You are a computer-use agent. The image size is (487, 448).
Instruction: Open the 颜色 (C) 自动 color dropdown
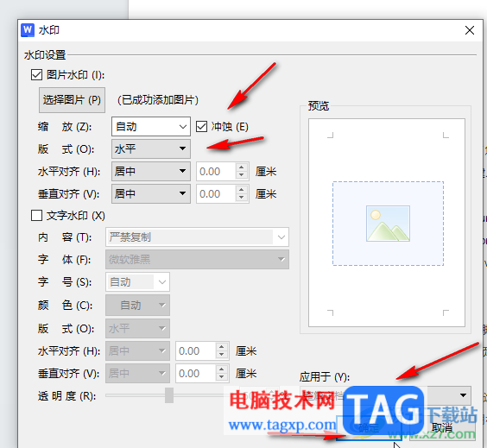click(137, 306)
